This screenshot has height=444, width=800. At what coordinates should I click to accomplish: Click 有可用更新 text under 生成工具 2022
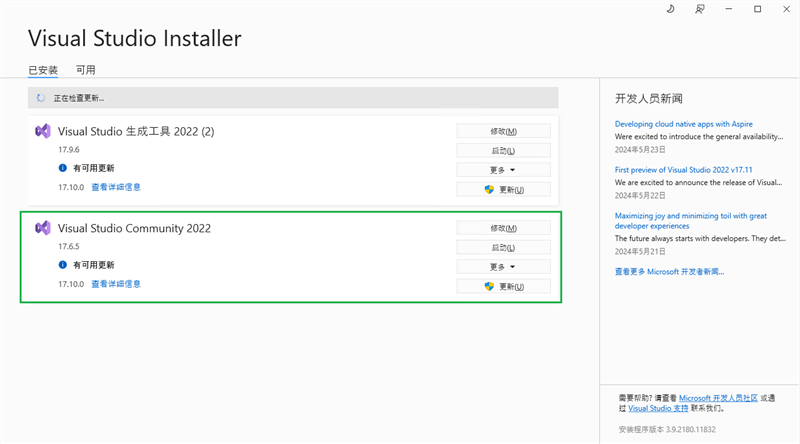tap(94, 168)
